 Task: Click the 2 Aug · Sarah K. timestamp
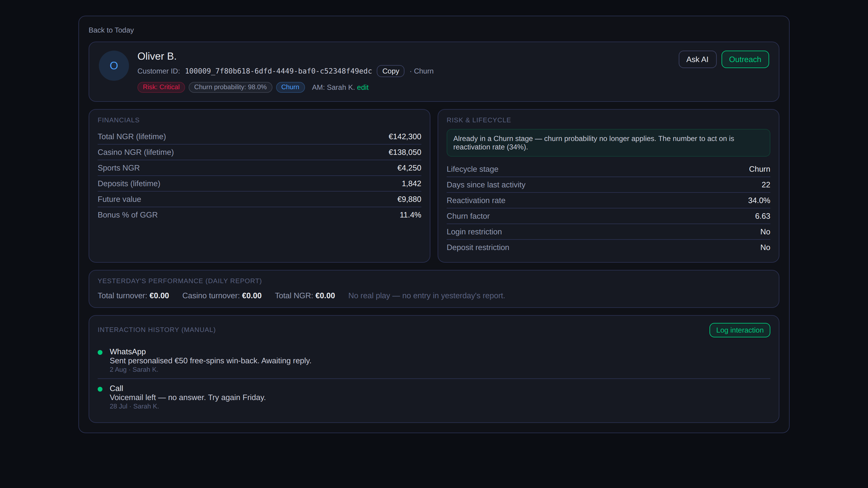133,370
